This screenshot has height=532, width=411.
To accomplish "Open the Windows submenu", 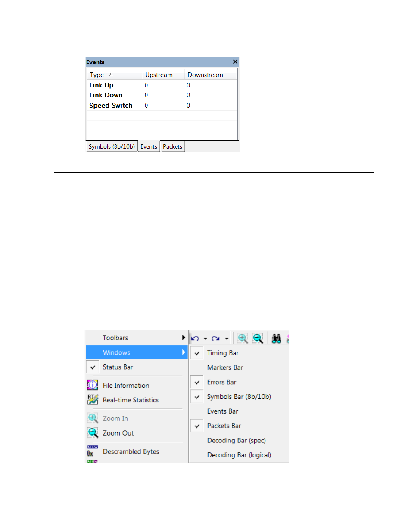I will [137, 352].
